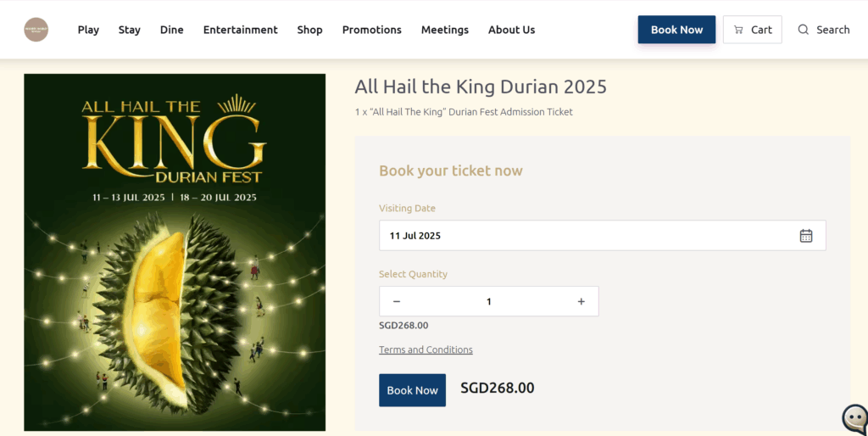This screenshot has height=436, width=868.
Task: Click the resort logo icon in header
Action: coord(36,30)
